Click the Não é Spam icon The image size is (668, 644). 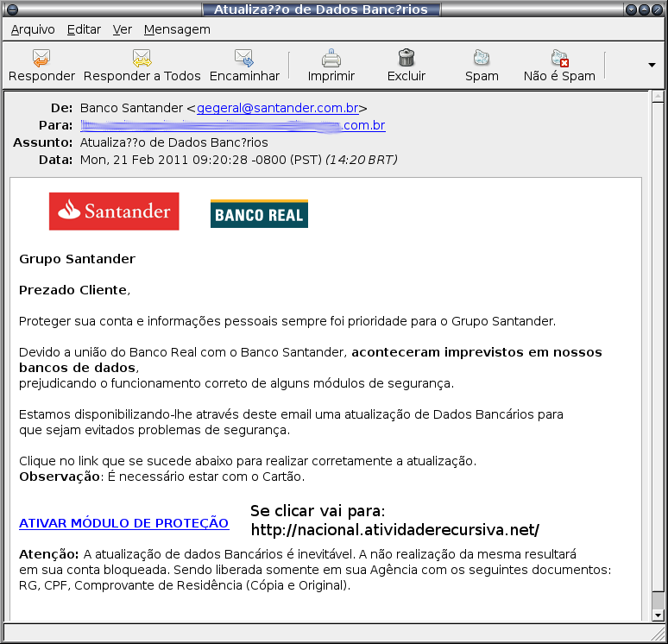[x=559, y=58]
